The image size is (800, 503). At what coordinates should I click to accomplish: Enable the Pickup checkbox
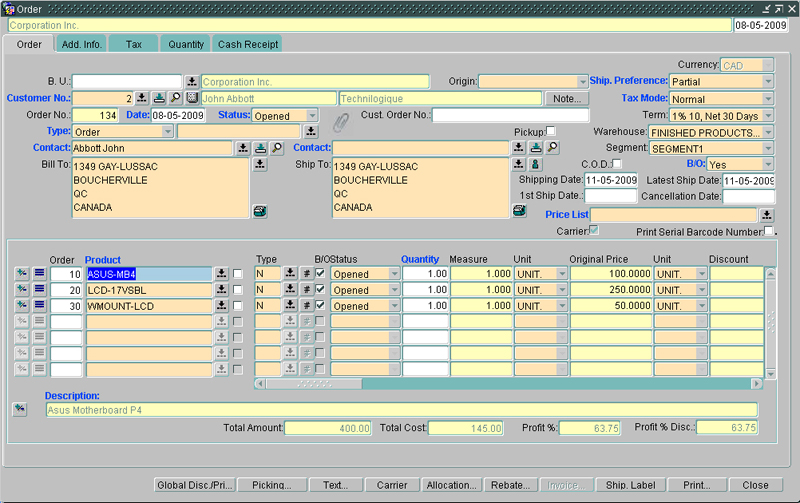click(x=551, y=131)
